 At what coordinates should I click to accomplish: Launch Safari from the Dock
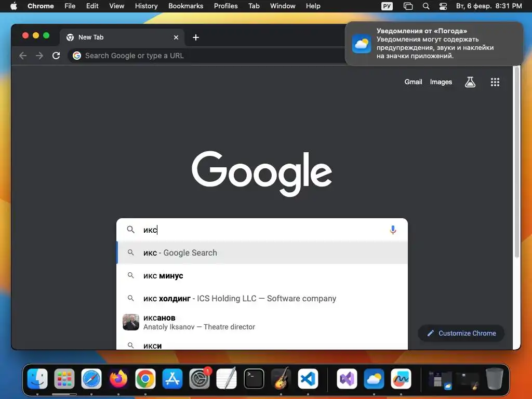click(x=91, y=379)
